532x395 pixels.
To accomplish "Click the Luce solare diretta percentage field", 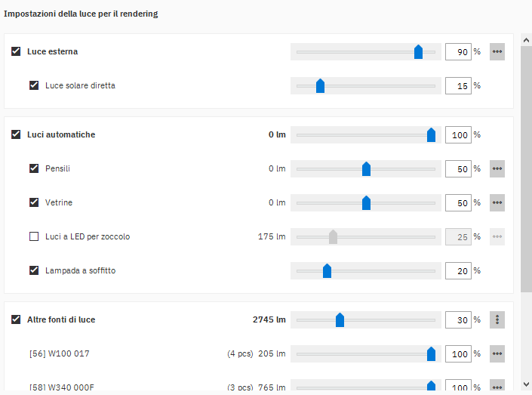I will [458, 86].
